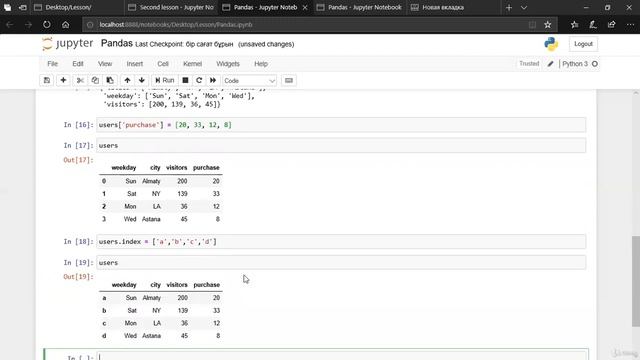Go to browser home page

click(65, 24)
